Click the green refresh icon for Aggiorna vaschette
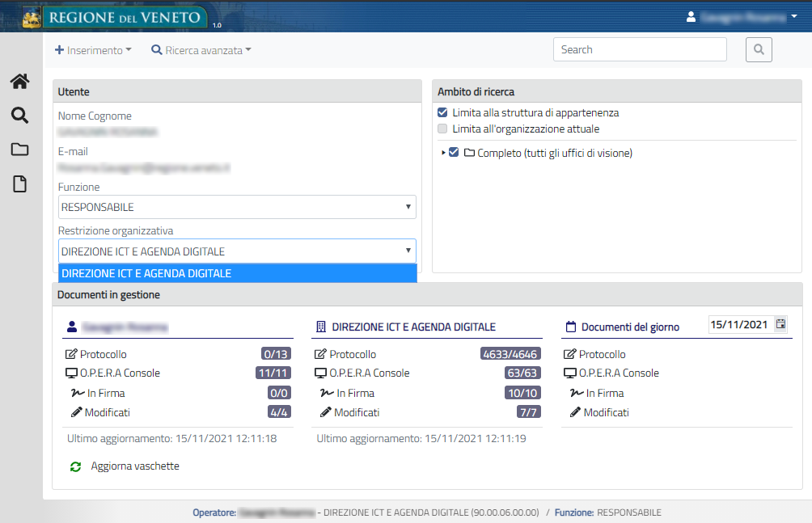 click(75, 466)
